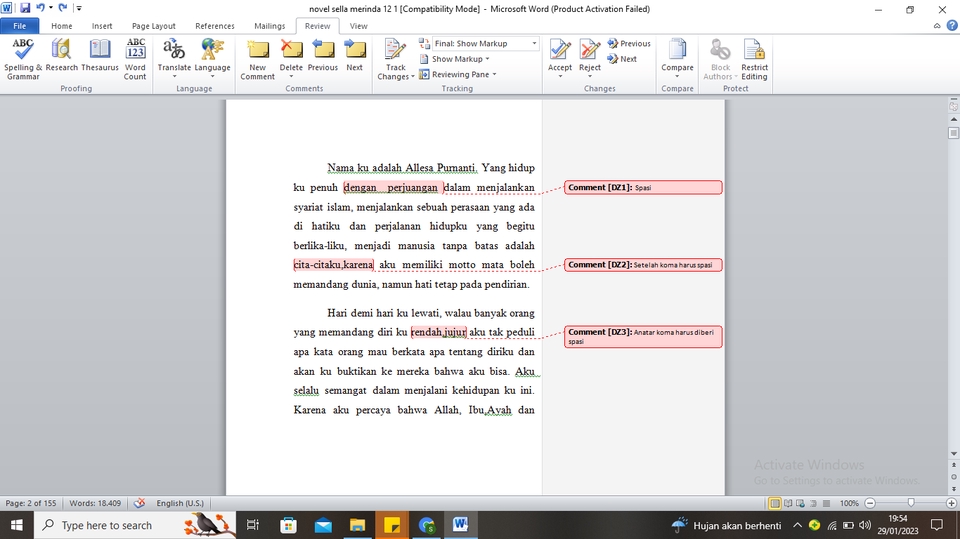
Task: Go to Previous comment
Action: click(323, 55)
